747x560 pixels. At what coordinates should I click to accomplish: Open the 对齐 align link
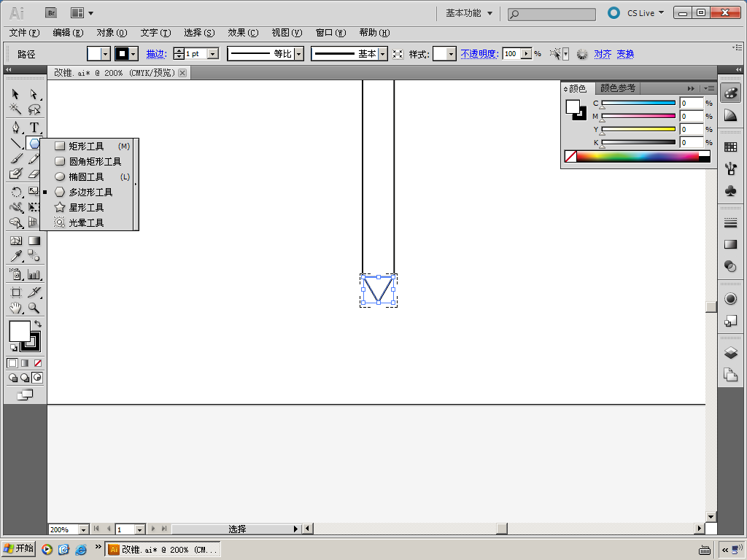tap(603, 54)
